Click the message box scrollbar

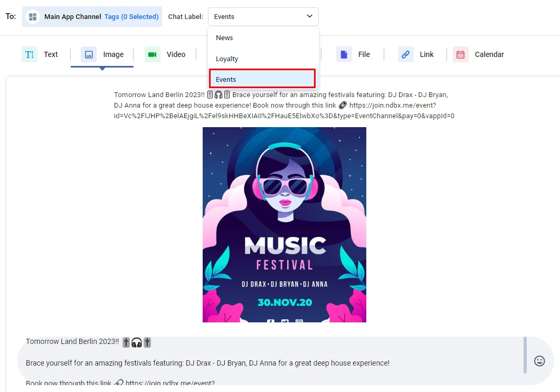(x=525, y=355)
